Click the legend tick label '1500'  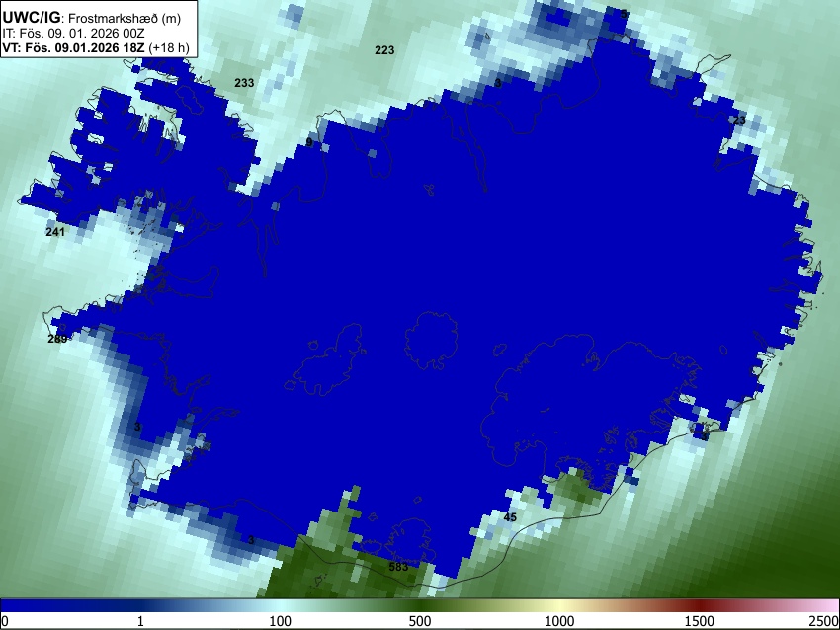point(700,621)
